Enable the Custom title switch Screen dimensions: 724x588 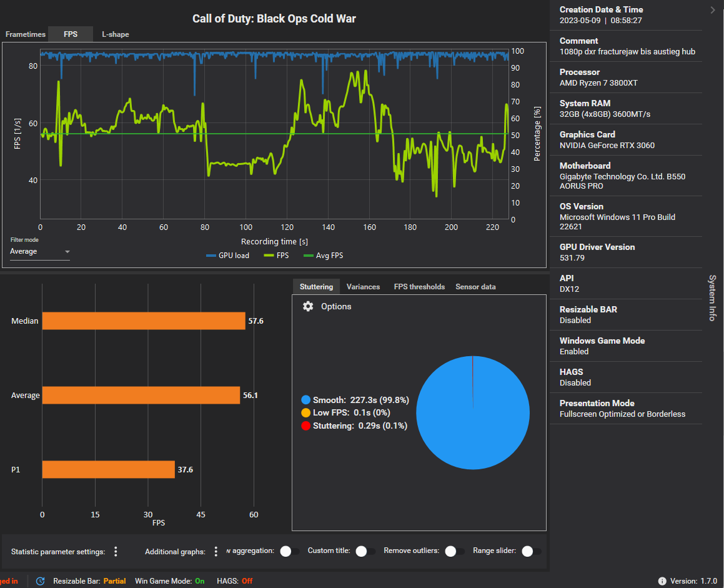tap(365, 551)
